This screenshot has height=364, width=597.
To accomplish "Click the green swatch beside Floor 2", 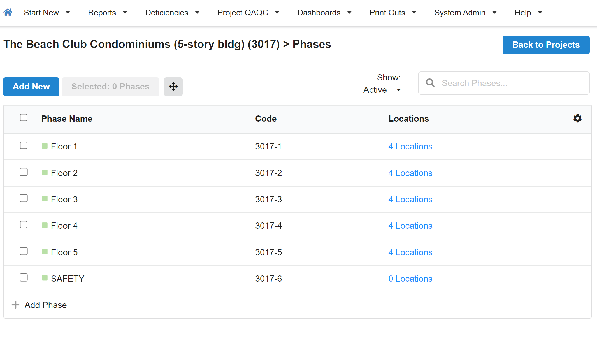I will pyautogui.click(x=45, y=172).
